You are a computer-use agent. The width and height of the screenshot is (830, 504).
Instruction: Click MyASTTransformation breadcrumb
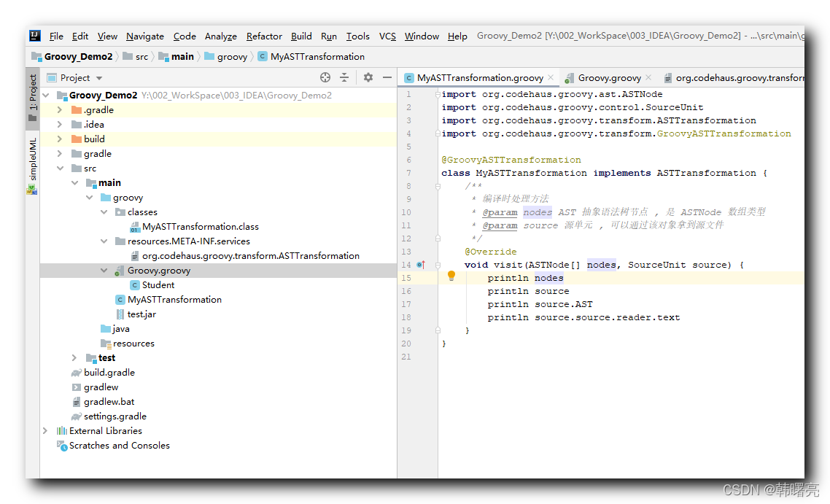click(x=311, y=57)
